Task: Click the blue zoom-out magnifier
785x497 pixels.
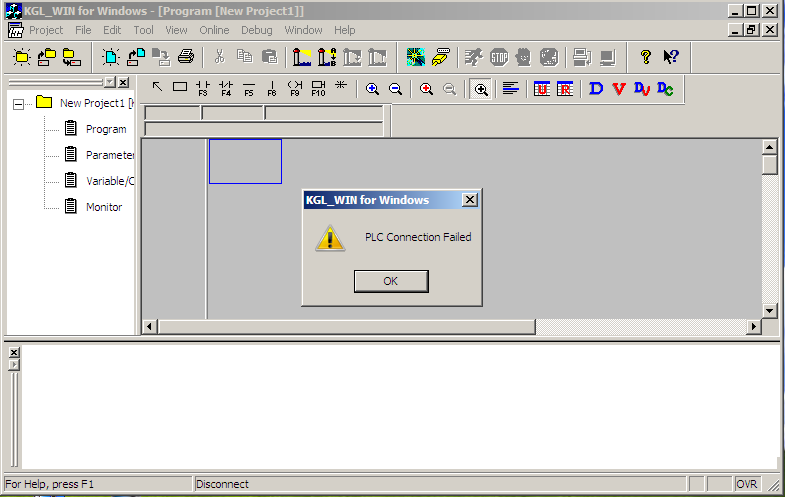Action: (x=396, y=89)
